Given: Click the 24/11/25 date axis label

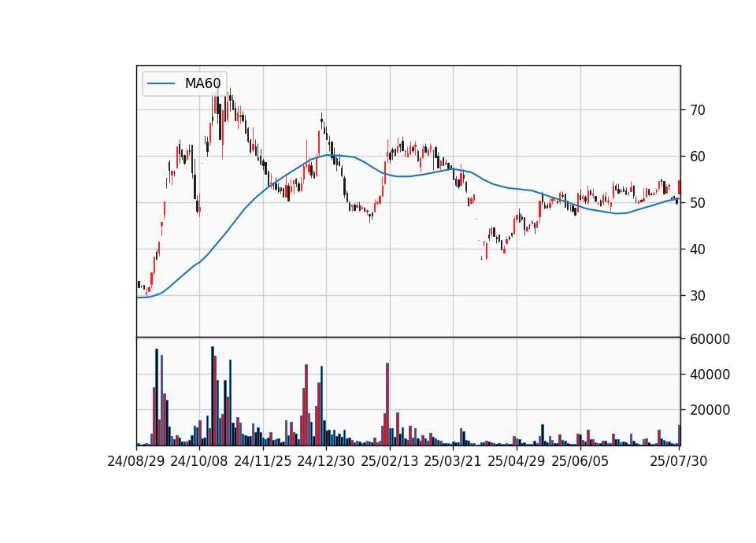Looking at the screenshot, I should [263, 461].
